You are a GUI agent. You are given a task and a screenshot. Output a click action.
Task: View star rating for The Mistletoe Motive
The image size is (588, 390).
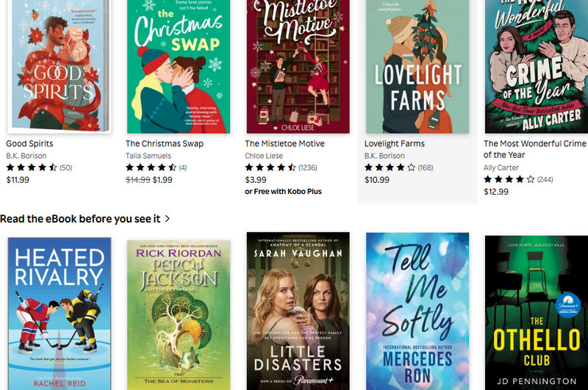pos(281,167)
